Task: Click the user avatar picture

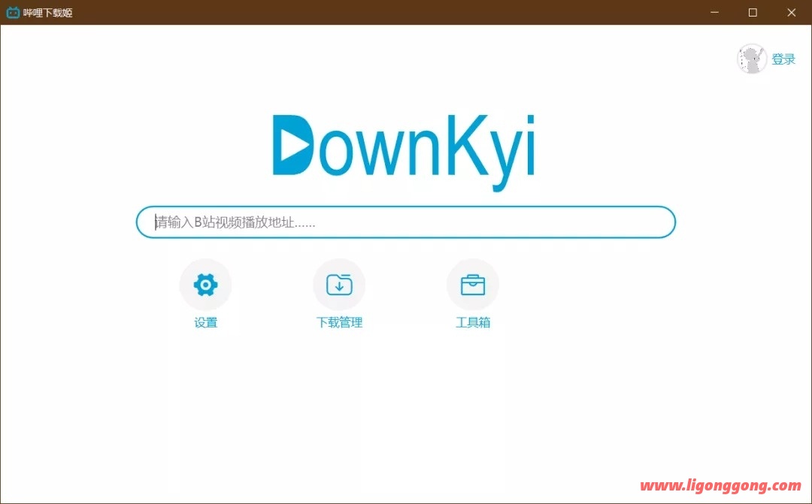Action: pos(752,59)
